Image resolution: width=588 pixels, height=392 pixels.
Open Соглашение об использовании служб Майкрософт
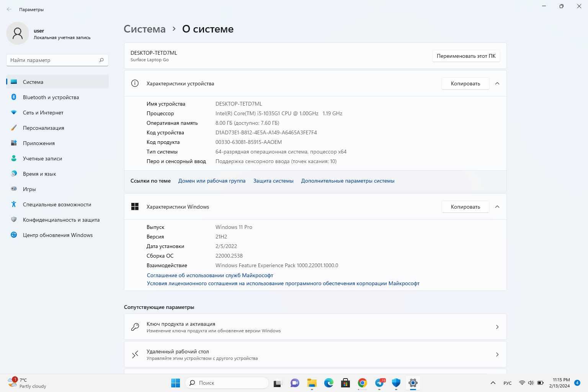coord(210,275)
